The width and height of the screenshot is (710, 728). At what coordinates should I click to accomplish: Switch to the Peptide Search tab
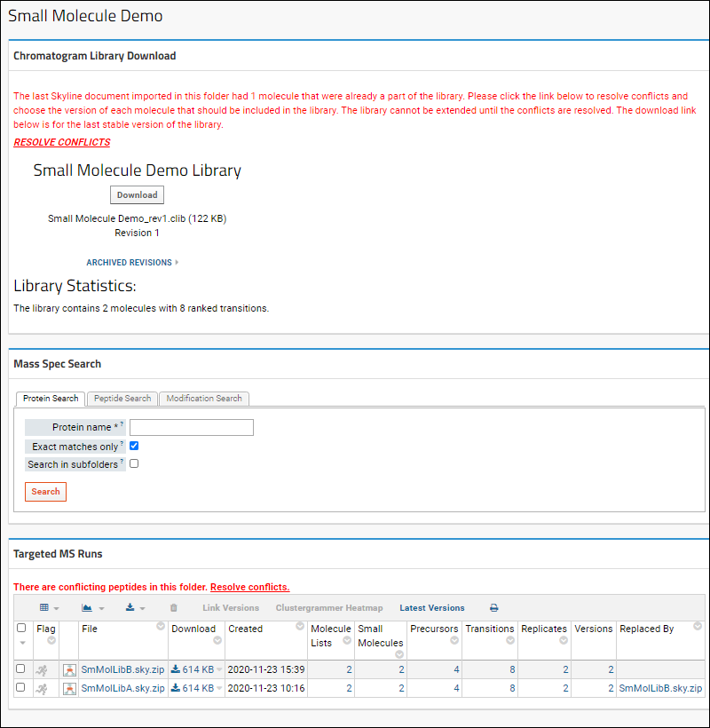coord(122,399)
